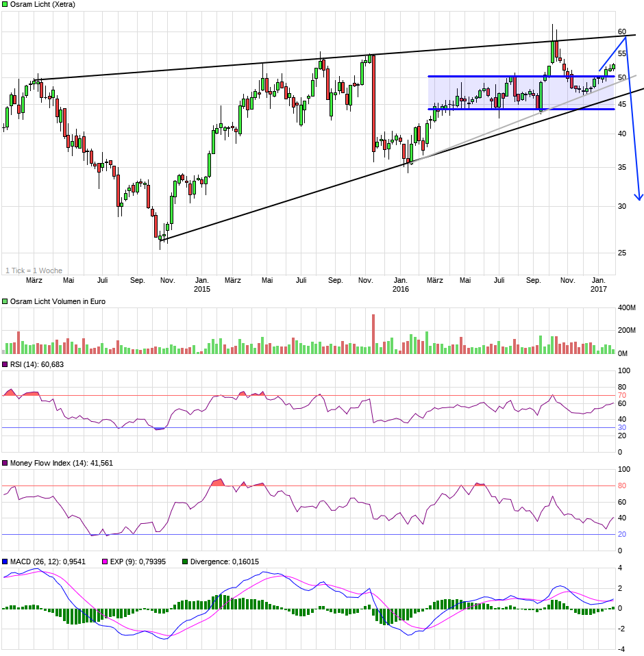
Task: Click the blue MACD legend swatch
Action: coord(5,562)
